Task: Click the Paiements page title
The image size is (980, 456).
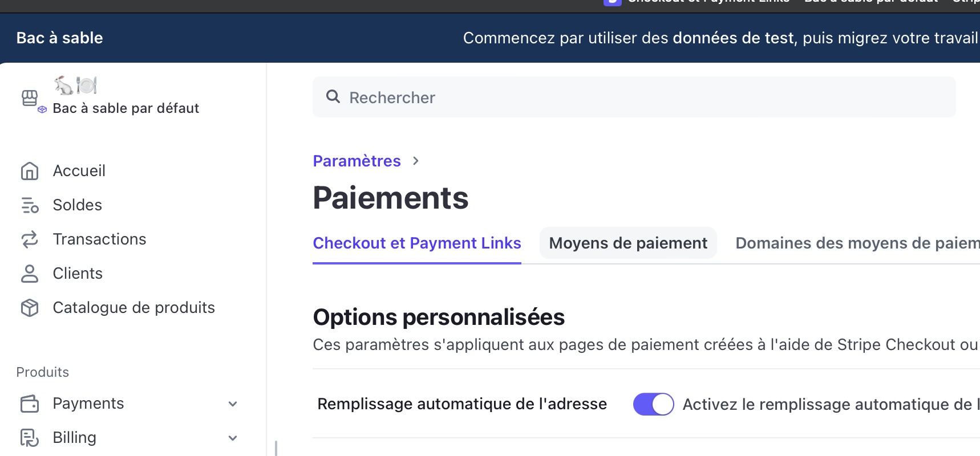Action: click(x=391, y=198)
